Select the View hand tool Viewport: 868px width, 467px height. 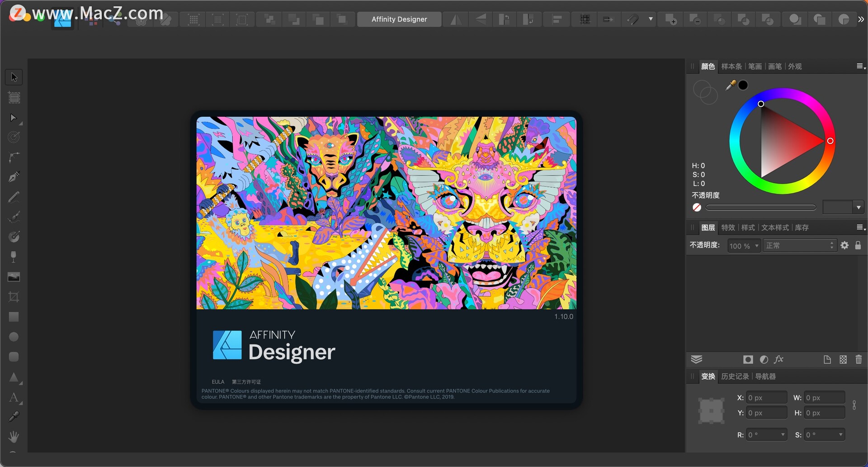(x=14, y=437)
